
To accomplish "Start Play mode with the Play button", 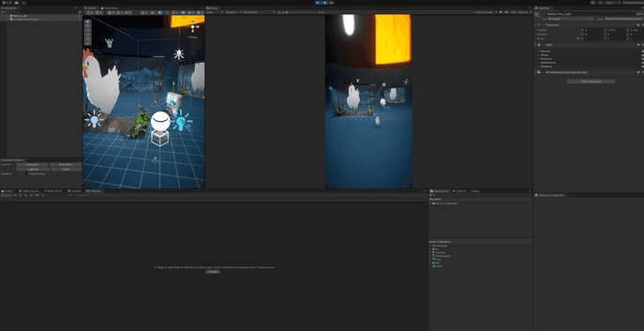I will pyautogui.click(x=318, y=3).
